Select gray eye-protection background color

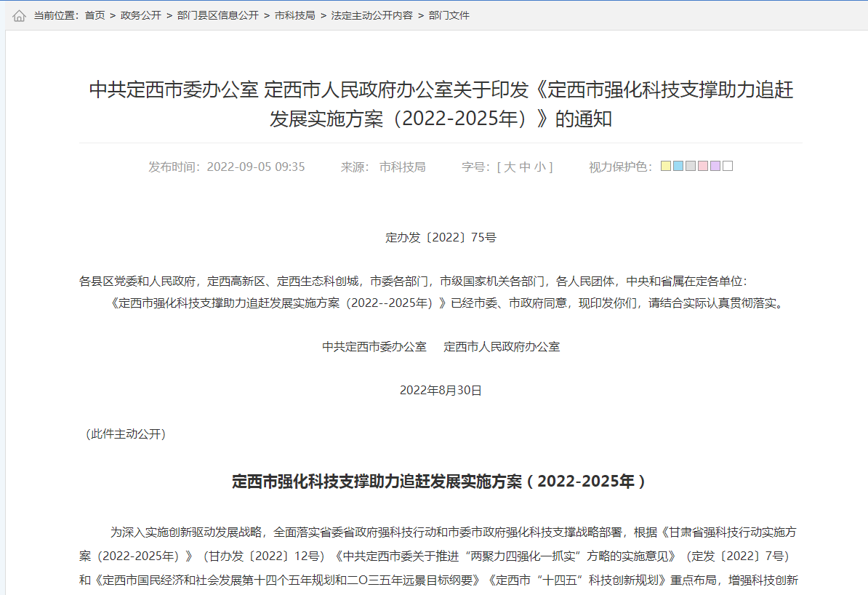click(x=691, y=166)
